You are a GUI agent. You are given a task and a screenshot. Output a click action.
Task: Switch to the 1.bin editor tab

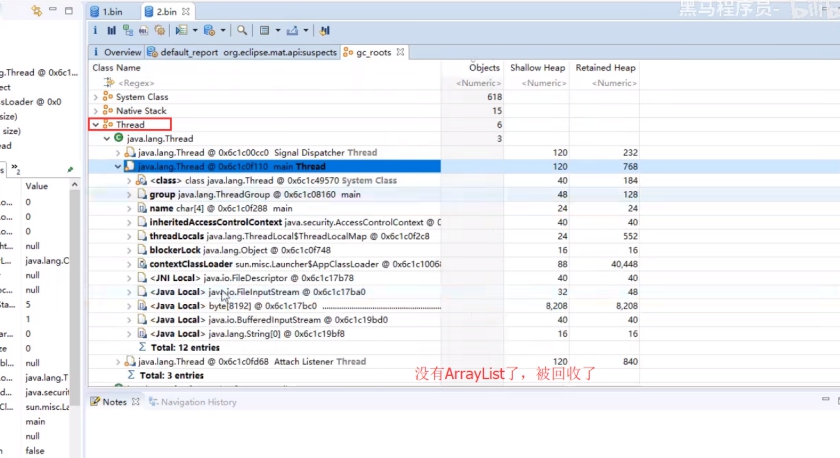click(107, 11)
